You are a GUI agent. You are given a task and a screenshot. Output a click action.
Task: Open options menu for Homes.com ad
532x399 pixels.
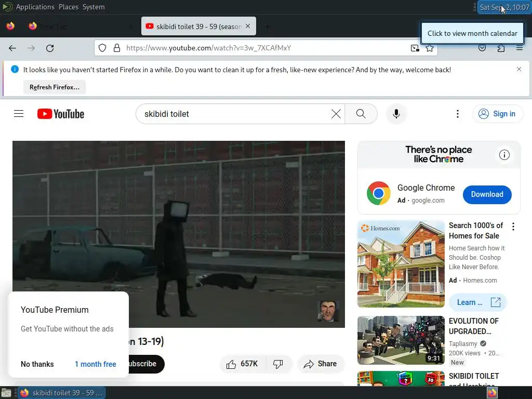(513, 227)
